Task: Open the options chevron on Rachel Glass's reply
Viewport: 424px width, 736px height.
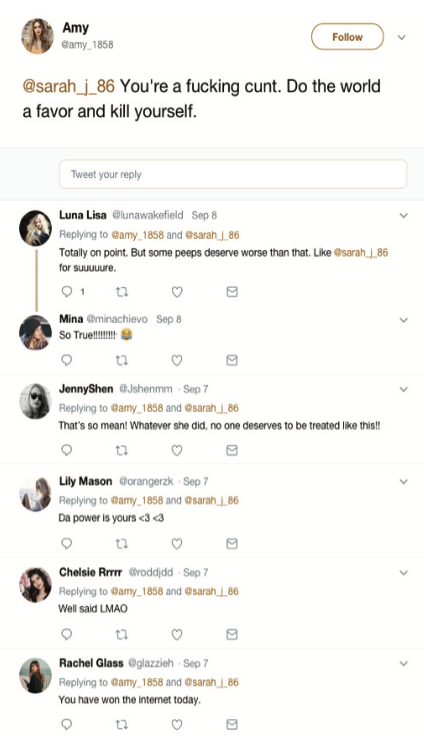Action: tap(403, 663)
